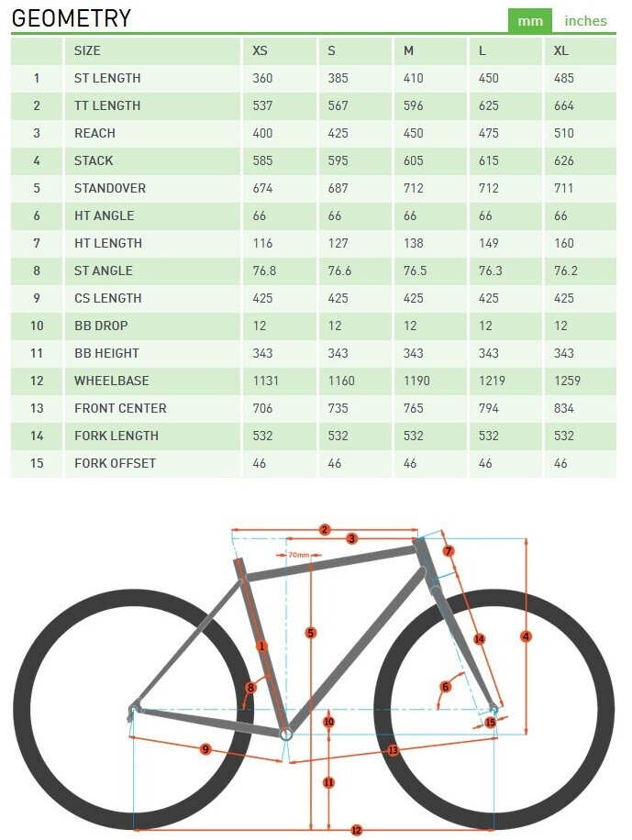Select the XS size column header
632x840 pixels.
point(261,50)
